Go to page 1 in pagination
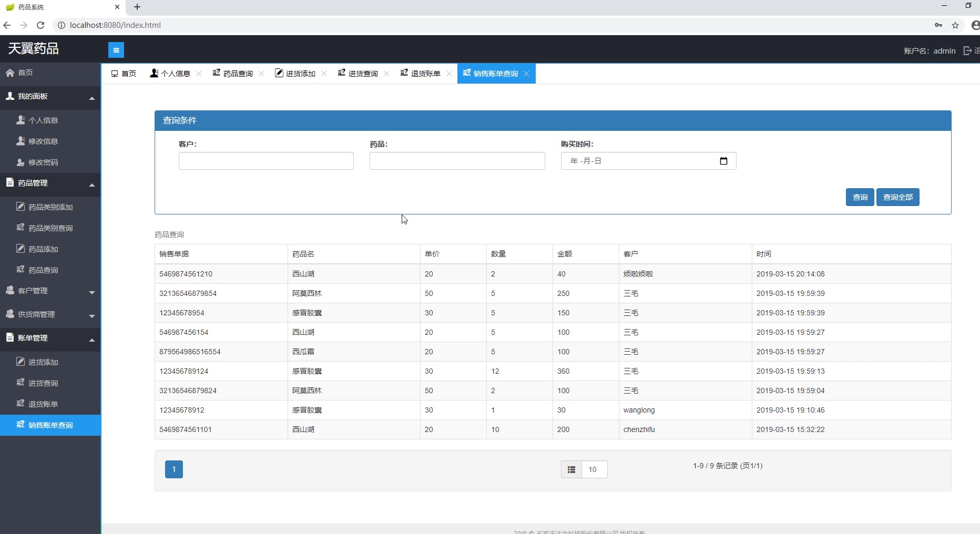This screenshot has width=980, height=534. (174, 469)
